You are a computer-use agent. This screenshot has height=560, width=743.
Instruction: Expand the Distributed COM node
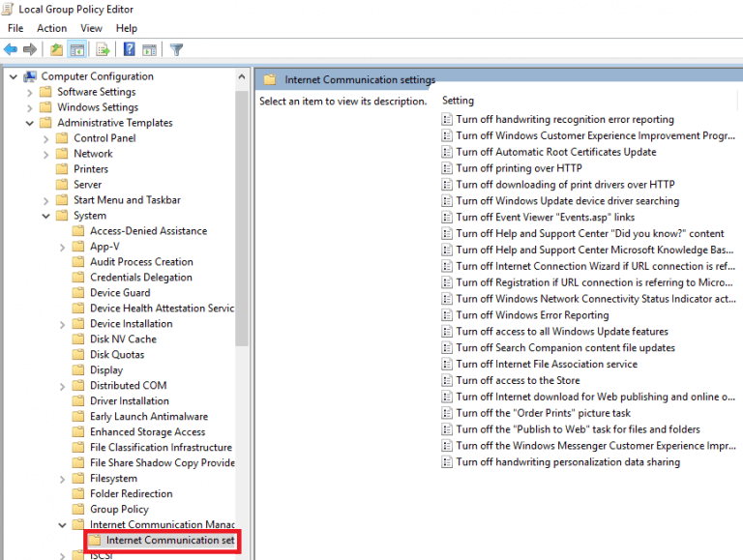point(62,387)
